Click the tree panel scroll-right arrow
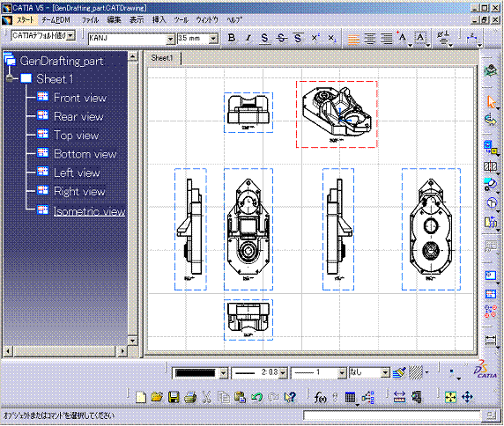Screen dimensions: 504x426 tap(122, 351)
